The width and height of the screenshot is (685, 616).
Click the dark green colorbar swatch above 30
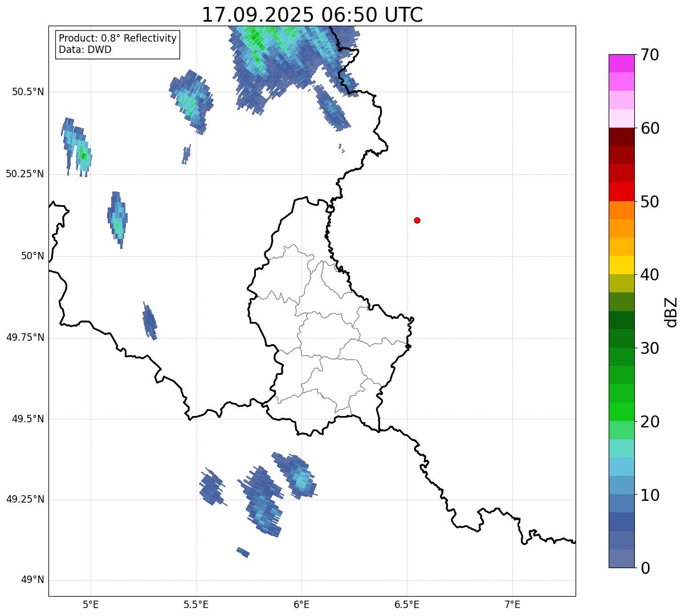pos(622,338)
